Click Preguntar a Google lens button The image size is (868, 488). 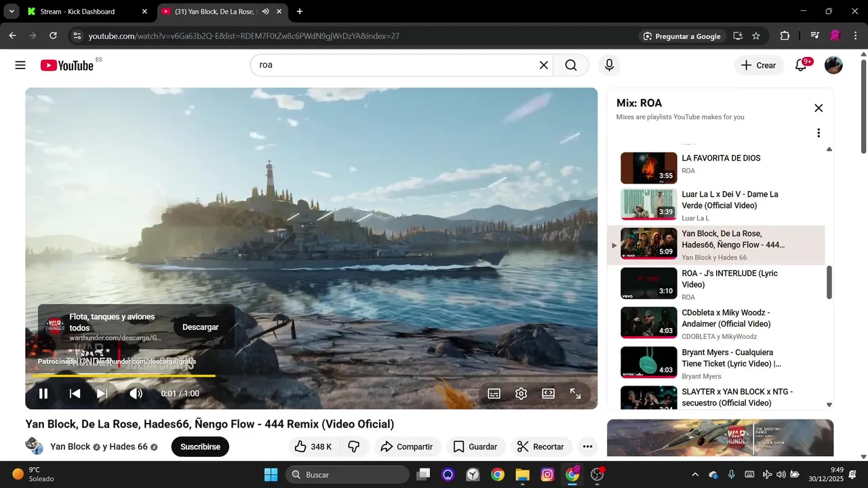[682, 36]
